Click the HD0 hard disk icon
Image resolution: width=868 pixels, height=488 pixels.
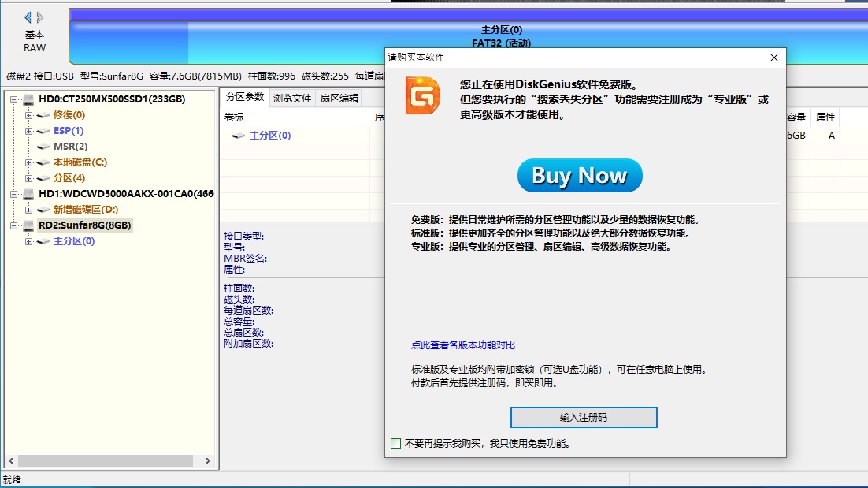coord(28,99)
